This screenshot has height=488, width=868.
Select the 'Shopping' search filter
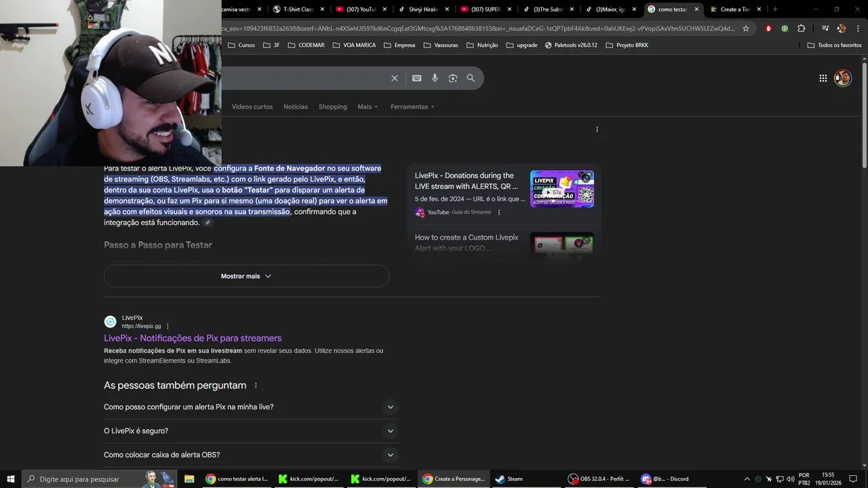[x=333, y=106]
